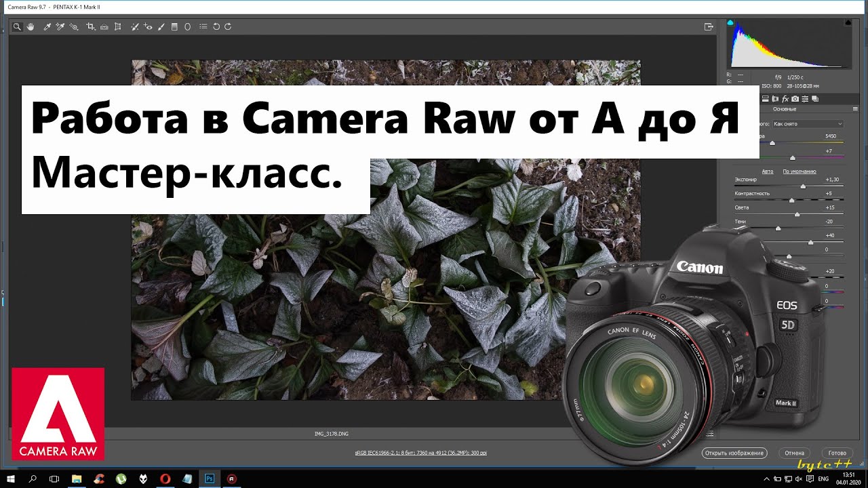
Task: Select the Hand tool
Action: click(x=31, y=26)
